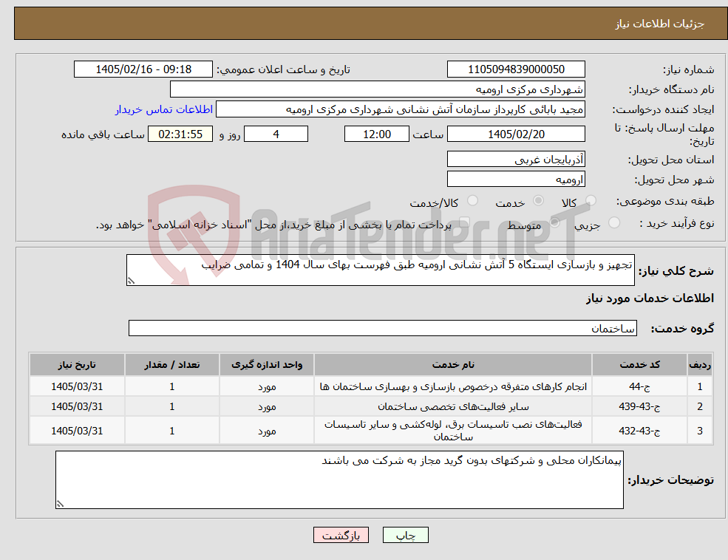Click the جزئیات اطلاعات نیاز header title
The width and height of the screenshot is (728, 560).
659,24
